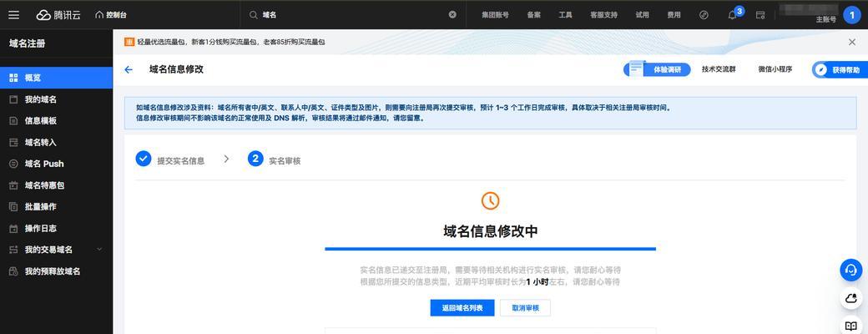The height and width of the screenshot is (334, 868).
Task: Go back using the arrow icon
Action: click(x=129, y=70)
